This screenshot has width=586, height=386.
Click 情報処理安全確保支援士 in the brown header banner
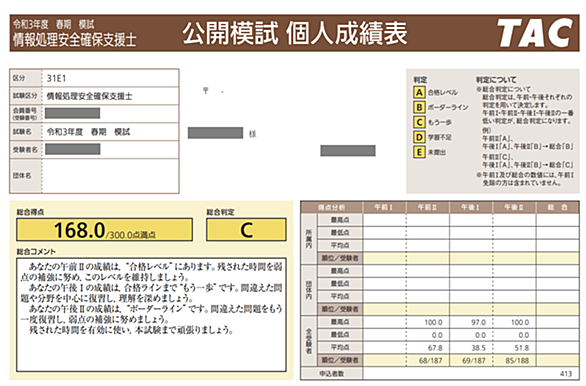(x=74, y=40)
